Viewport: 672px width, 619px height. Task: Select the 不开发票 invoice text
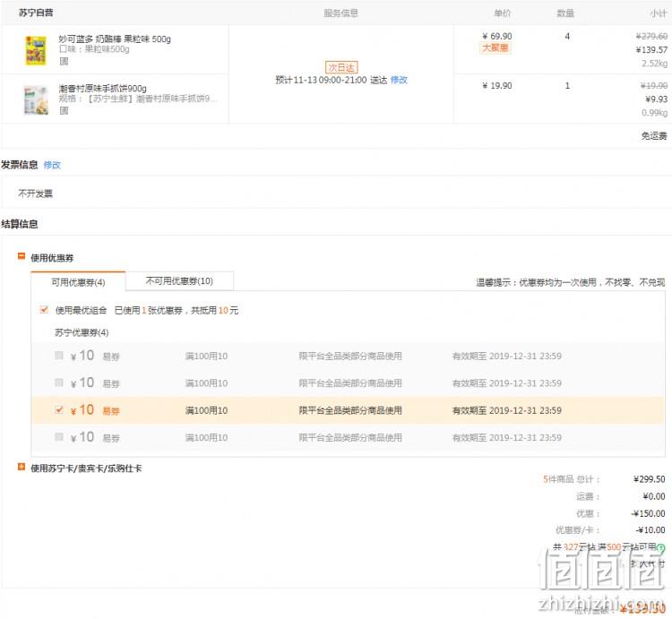(35, 193)
